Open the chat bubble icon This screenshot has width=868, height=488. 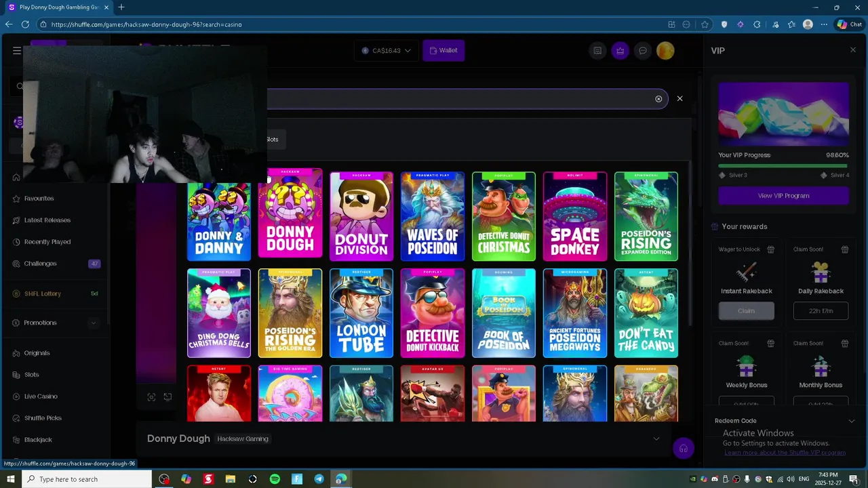[643, 50]
